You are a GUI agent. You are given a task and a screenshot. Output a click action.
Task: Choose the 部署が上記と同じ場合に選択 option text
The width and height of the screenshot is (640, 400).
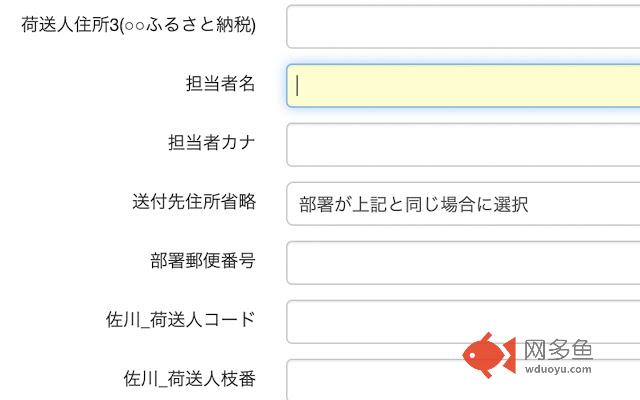413,205
